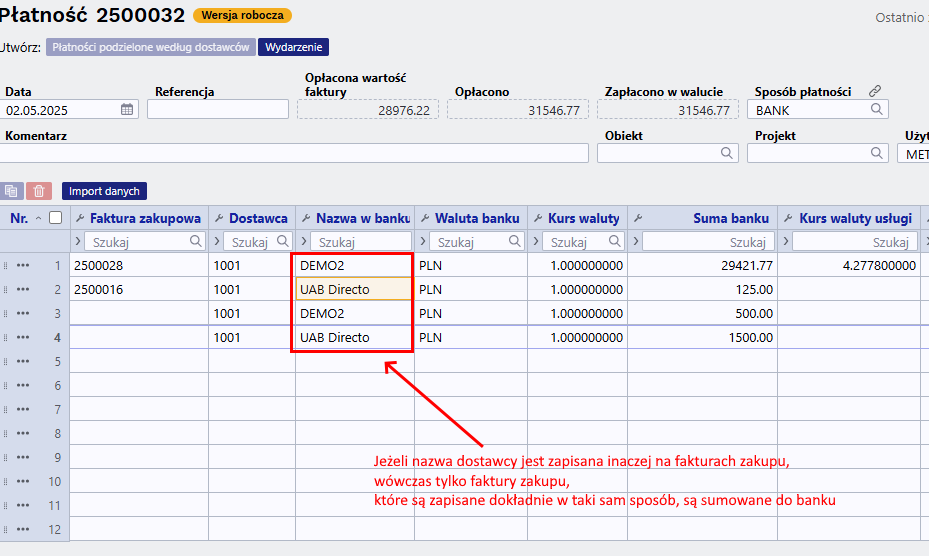Screen dimensions: 929x556
Task: Sort by Kurs waluty column header
Action: point(584,219)
